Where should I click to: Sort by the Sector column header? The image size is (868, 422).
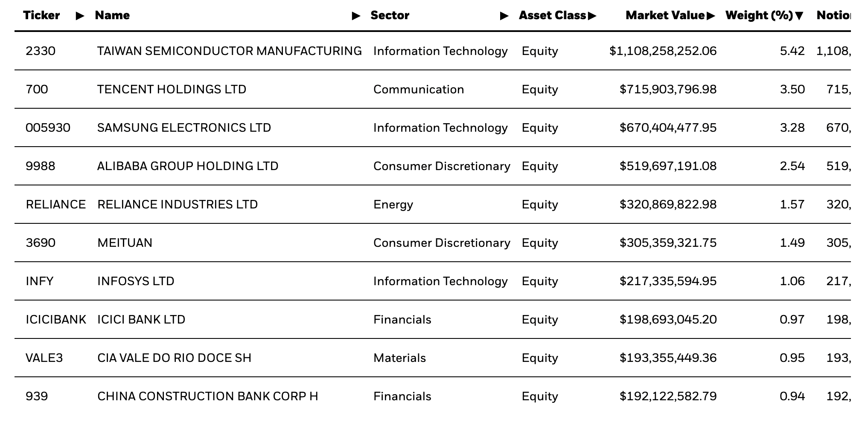click(390, 15)
